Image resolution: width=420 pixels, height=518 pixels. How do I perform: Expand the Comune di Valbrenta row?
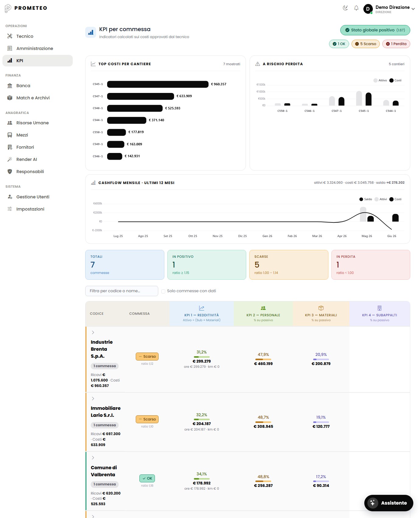pyautogui.click(x=93, y=458)
